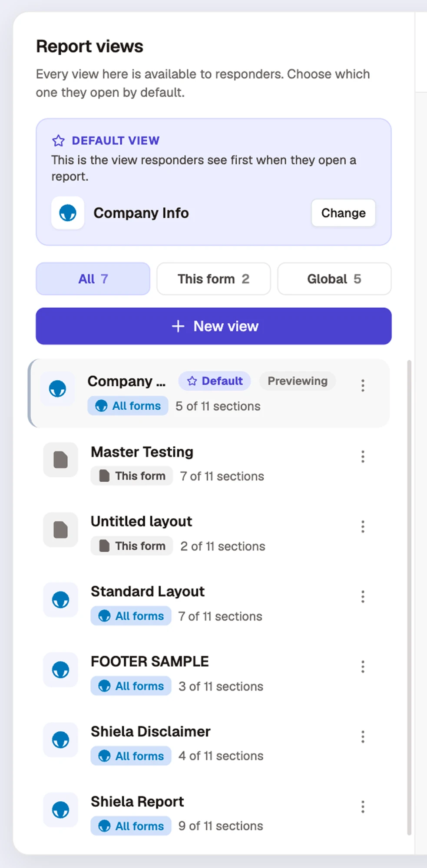This screenshot has width=427, height=868.
Task: Click the Change button for default view
Action: (343, 213)
